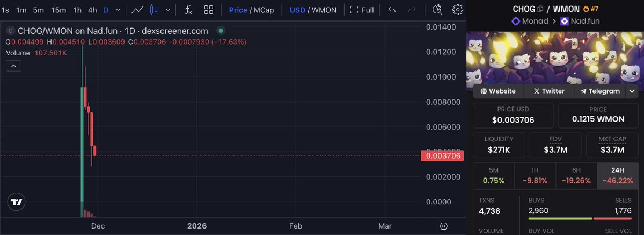Expand the timeframe dropdown arrow
Screen dimensions: 644x235
tap(118, 10)
